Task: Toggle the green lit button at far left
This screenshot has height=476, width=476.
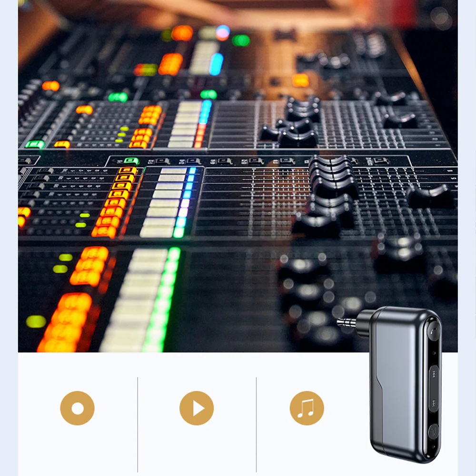Action: (x=34, y=144)
